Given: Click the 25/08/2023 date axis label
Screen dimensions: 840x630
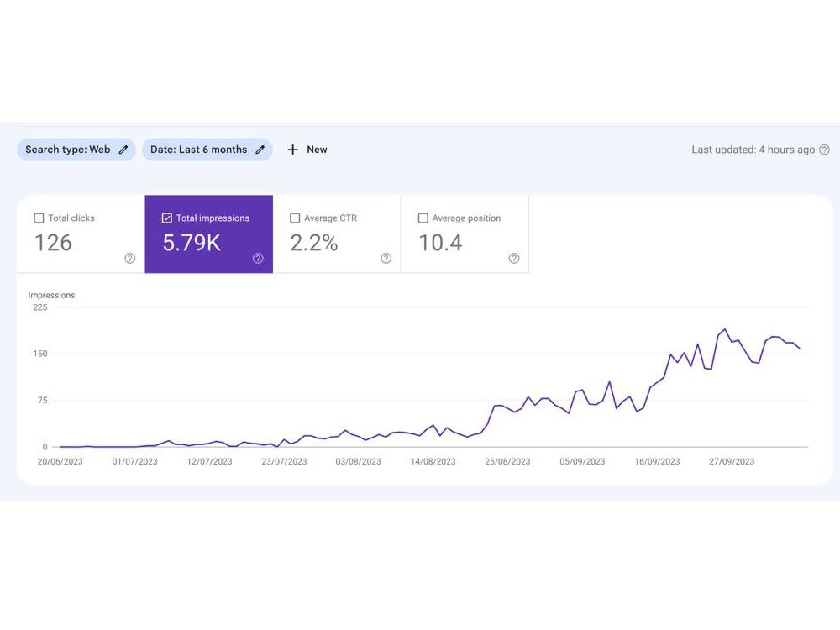Looking at the screenshot, I should pyautogui.click(x=507, y=462).
